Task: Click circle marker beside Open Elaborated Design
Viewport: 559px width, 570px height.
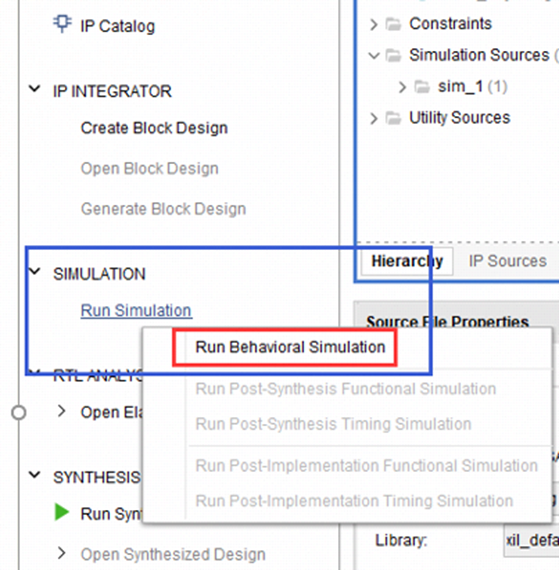Action: click(18, 413)
